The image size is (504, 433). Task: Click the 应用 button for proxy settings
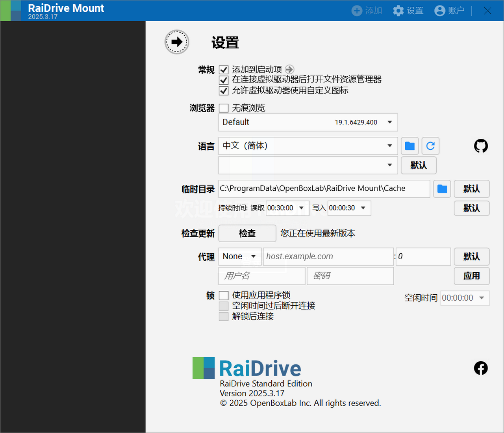471,276
